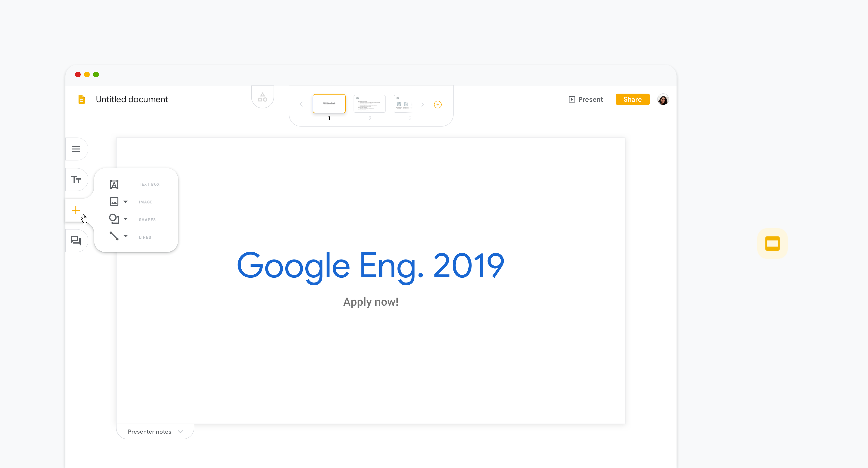Click the Image insert icon

click(x=114, y=202)
